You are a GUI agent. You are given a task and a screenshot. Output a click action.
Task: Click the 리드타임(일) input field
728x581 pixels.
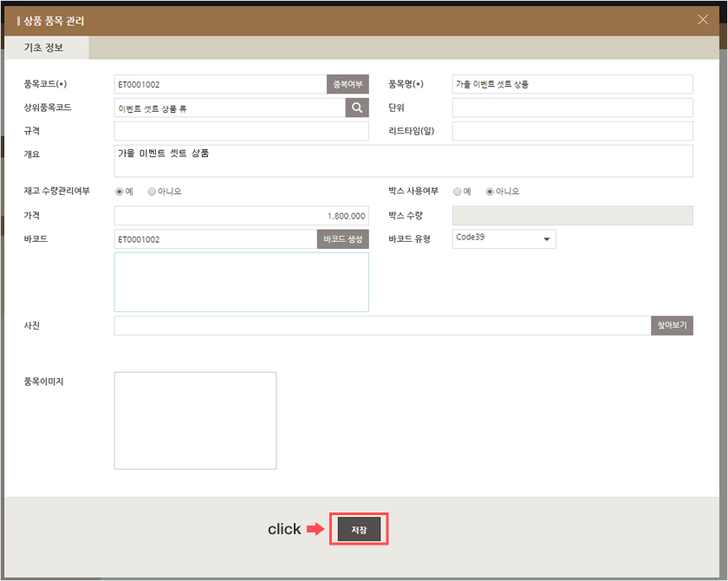(573, 131)
